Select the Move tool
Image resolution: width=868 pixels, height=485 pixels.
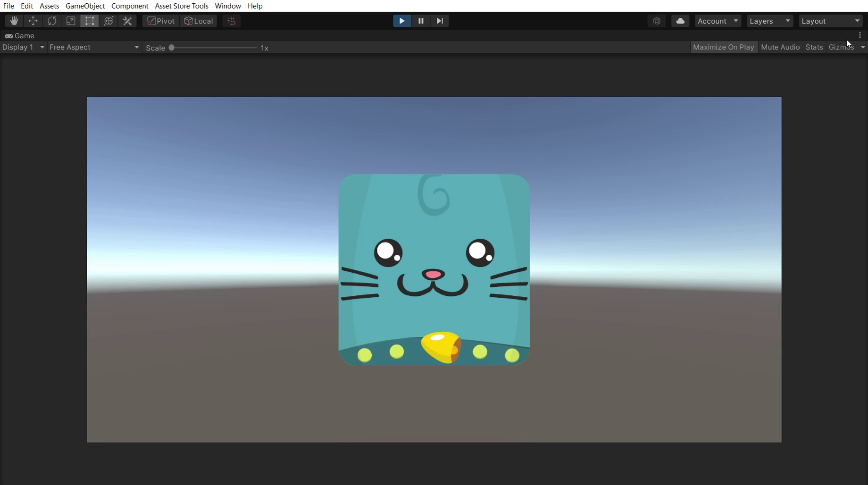point(33,21)
